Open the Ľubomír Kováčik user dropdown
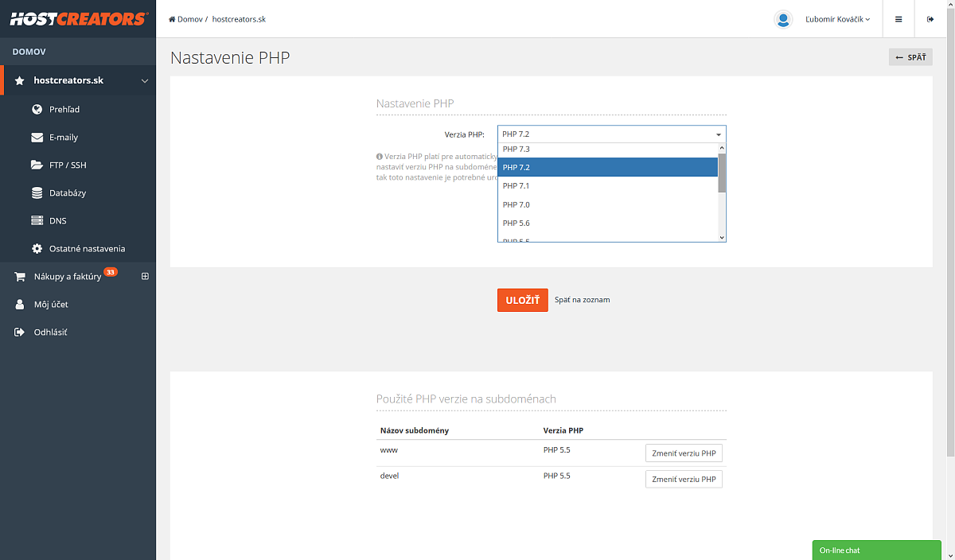 (837, 19)
